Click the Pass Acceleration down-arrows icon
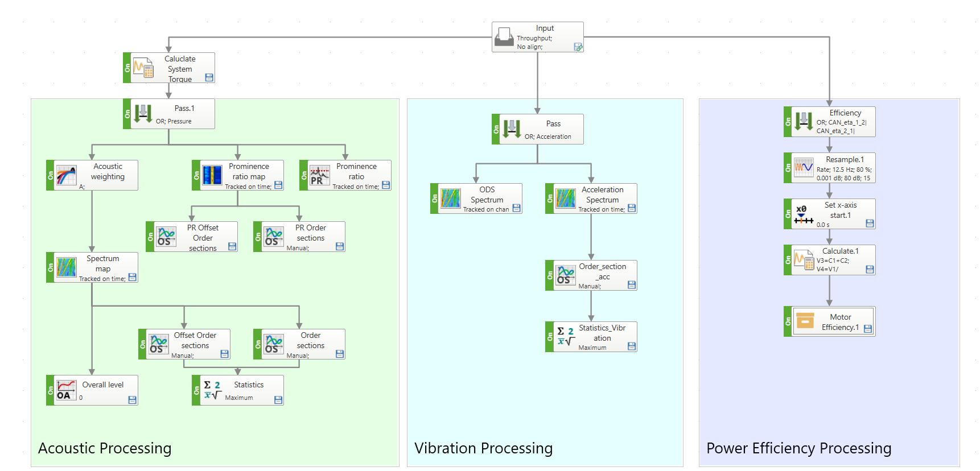Viewport: 980px width, 471px height. point(512,129)
